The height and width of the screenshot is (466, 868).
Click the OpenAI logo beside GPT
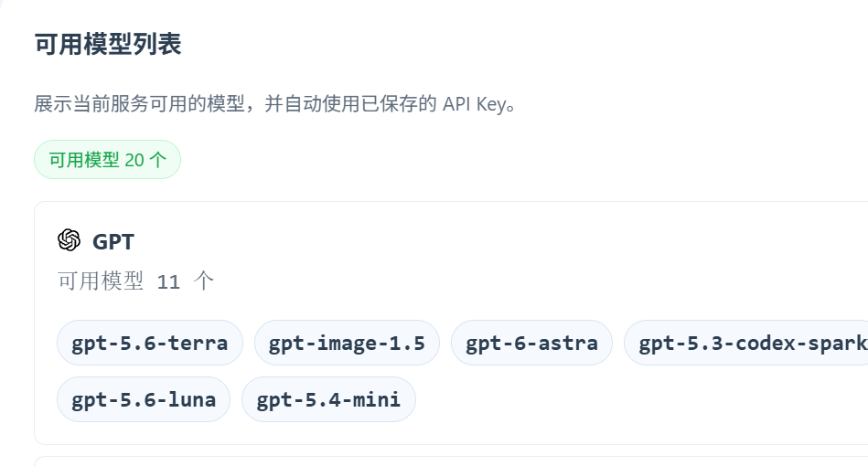click(69, 240)
